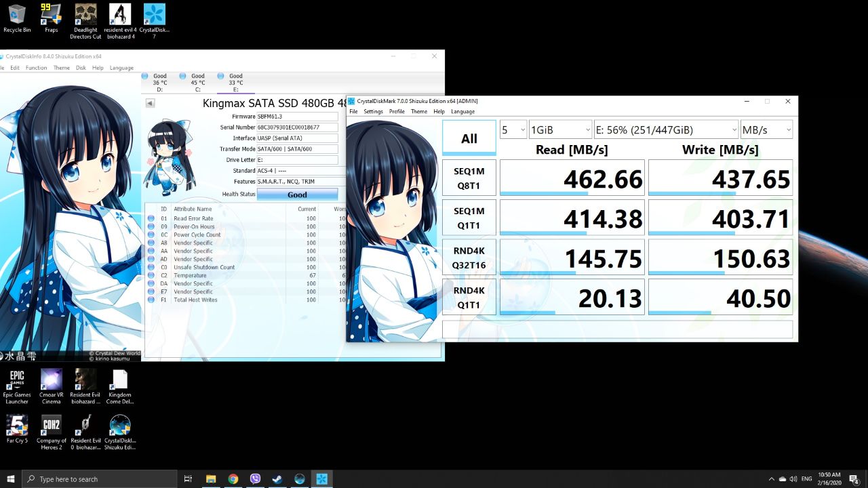Run all benchmarks with All button

(469, 138)
